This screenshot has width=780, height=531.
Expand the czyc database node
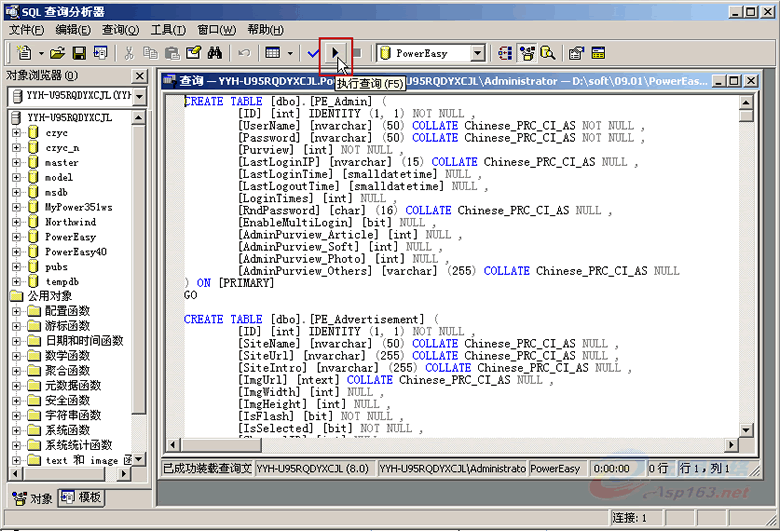pos(16,133)
